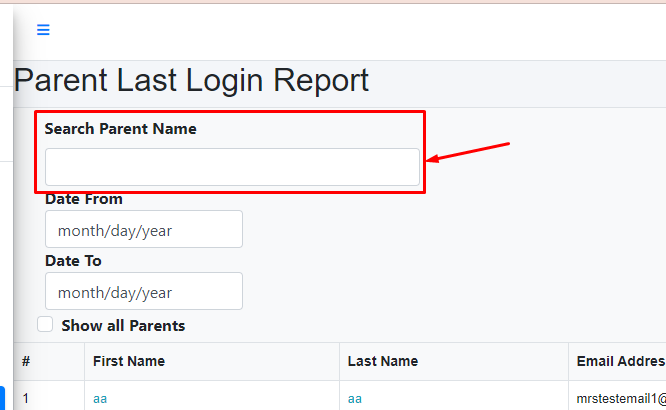Sort by the Last Name column header
Image resolution: width=666 pixels, height=410 pixels.
(x=383, y=361)
